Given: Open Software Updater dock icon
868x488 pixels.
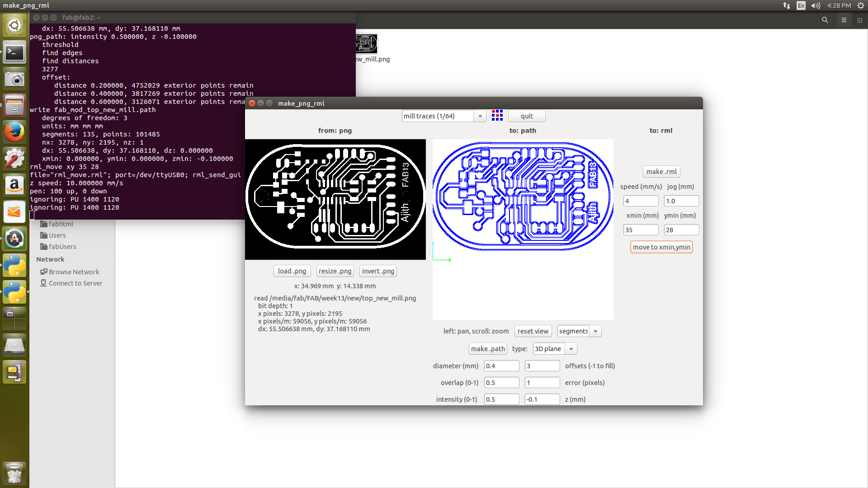Looking at the screenshot, I should click(14, 239).
